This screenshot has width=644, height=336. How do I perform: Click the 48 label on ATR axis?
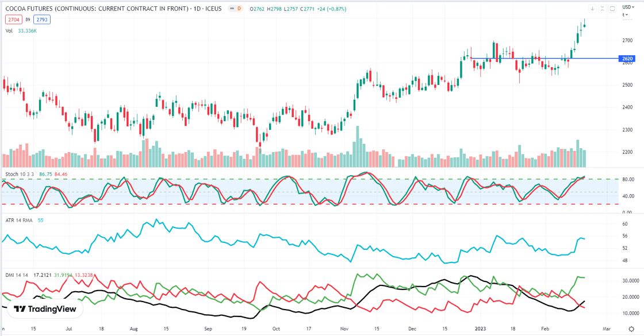[x=625, y=261]
